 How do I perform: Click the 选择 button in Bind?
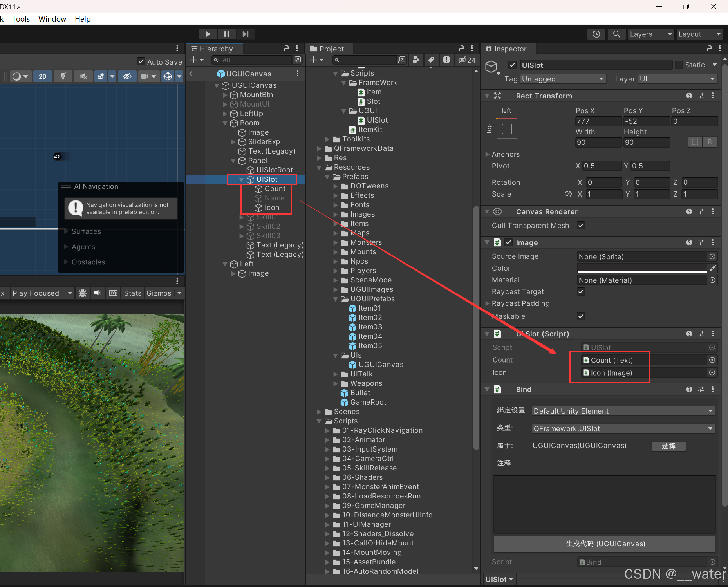tap(668, 446)
